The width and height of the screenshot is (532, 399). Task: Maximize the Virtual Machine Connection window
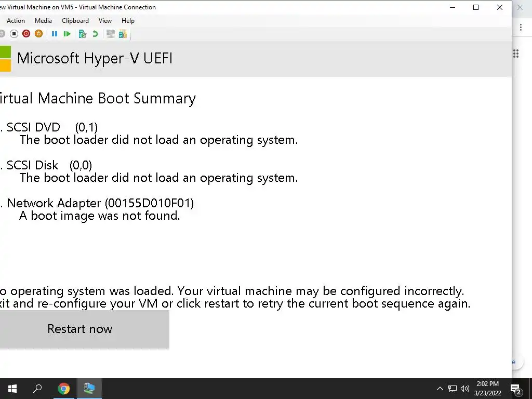point(476,7)
